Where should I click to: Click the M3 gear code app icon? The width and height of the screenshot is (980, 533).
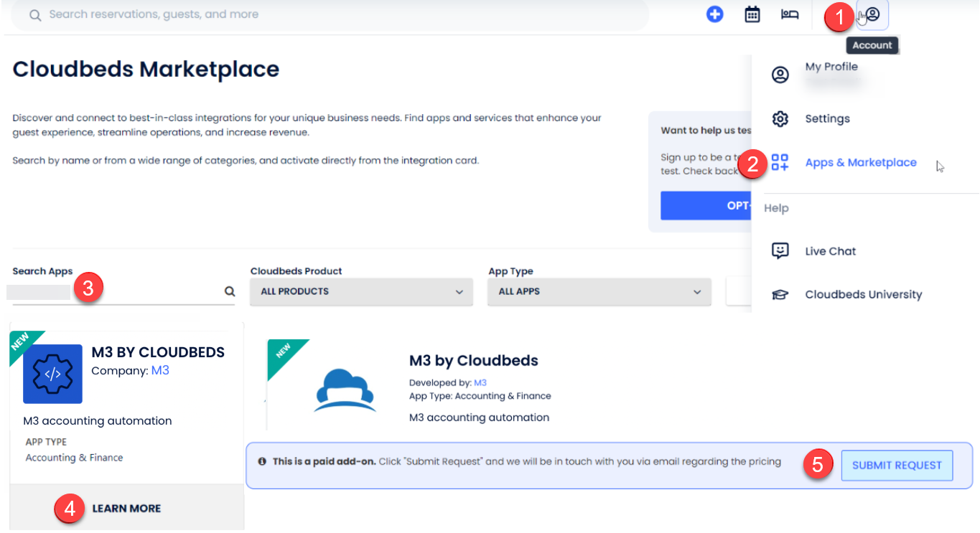(52, 374)
